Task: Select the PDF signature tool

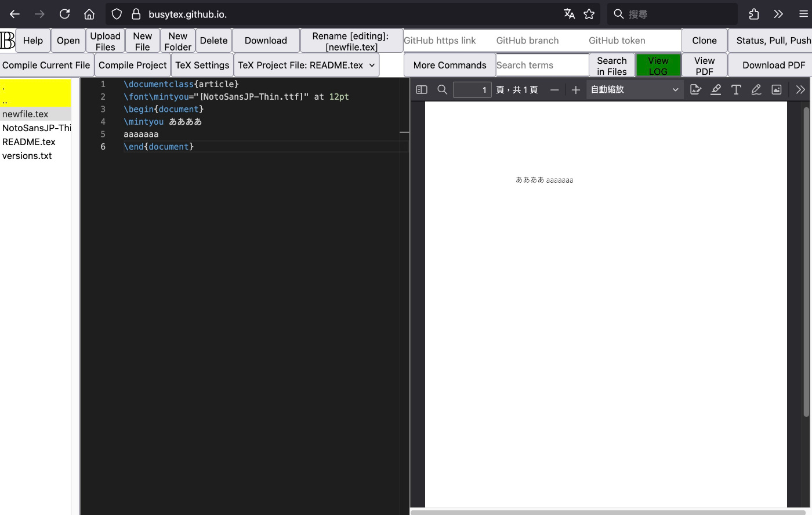Action: (x=695, y=89)
